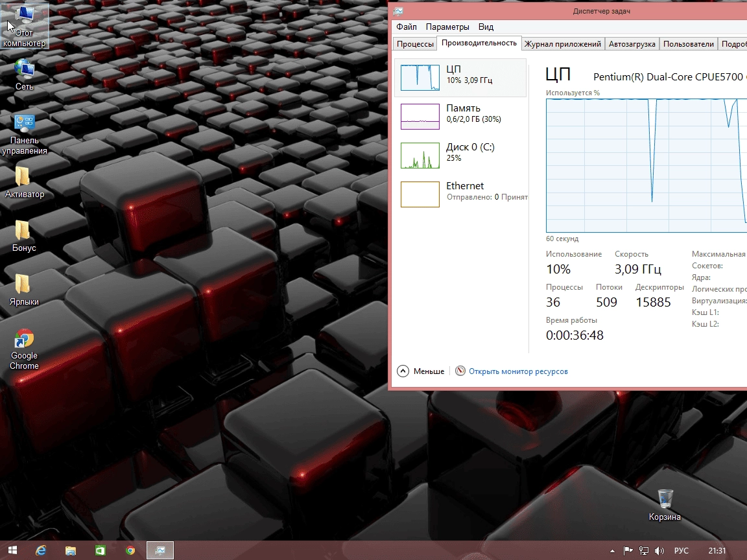Screen dimensions: 747x560
Task: Select the Ярлыки folder on desktop
Action: click(24, 290)
